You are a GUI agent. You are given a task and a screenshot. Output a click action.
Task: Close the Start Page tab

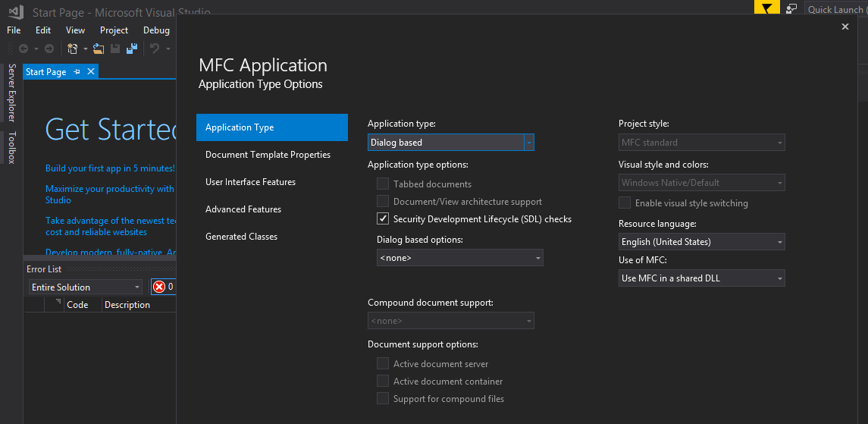91,72
